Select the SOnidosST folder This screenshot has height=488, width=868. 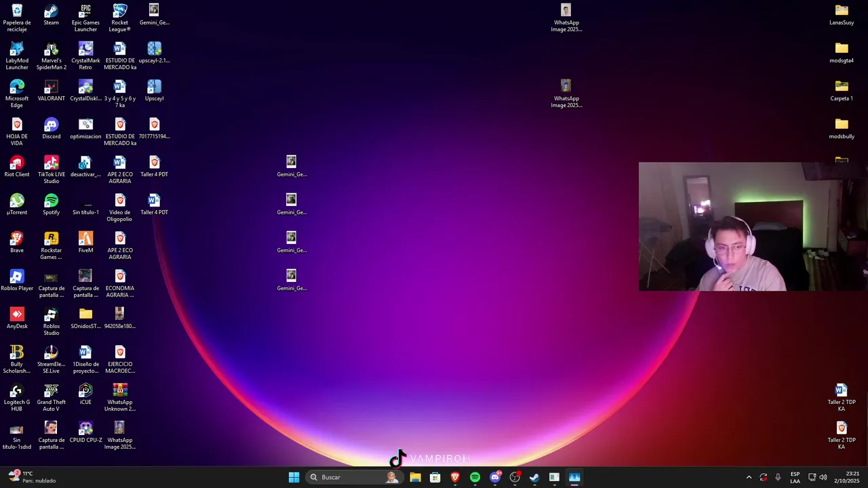point(85,319)
